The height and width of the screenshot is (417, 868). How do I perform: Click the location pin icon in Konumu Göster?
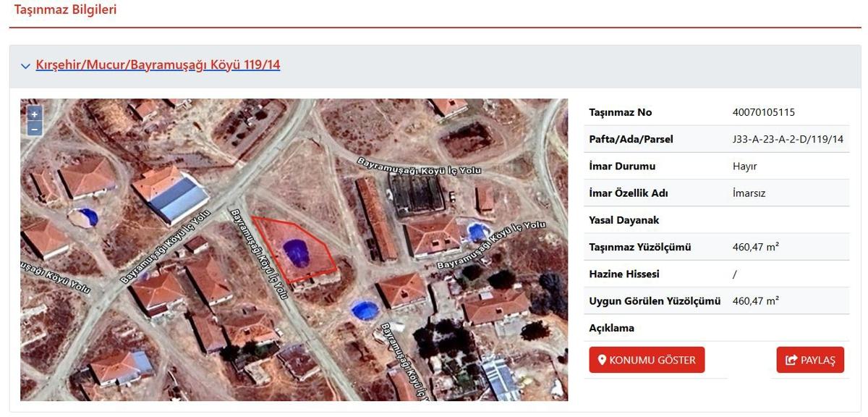pyautogui.click(x=602, y=360)
